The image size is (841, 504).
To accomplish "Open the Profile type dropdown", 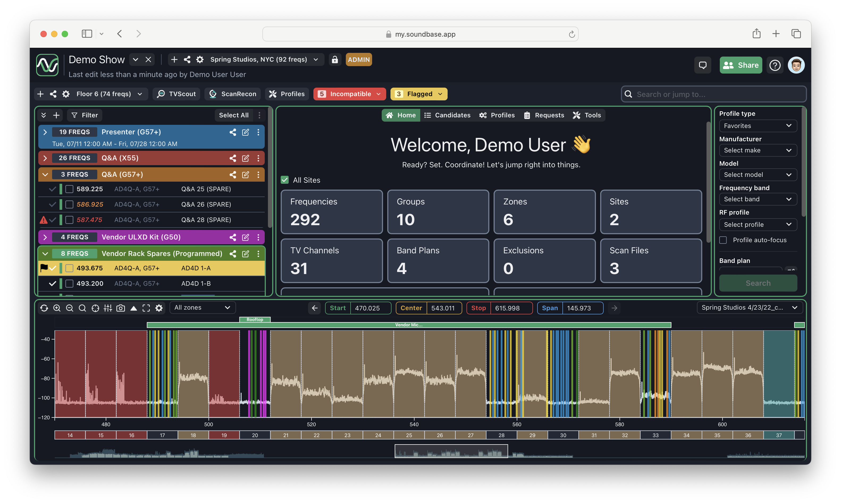I will [758, 125].
